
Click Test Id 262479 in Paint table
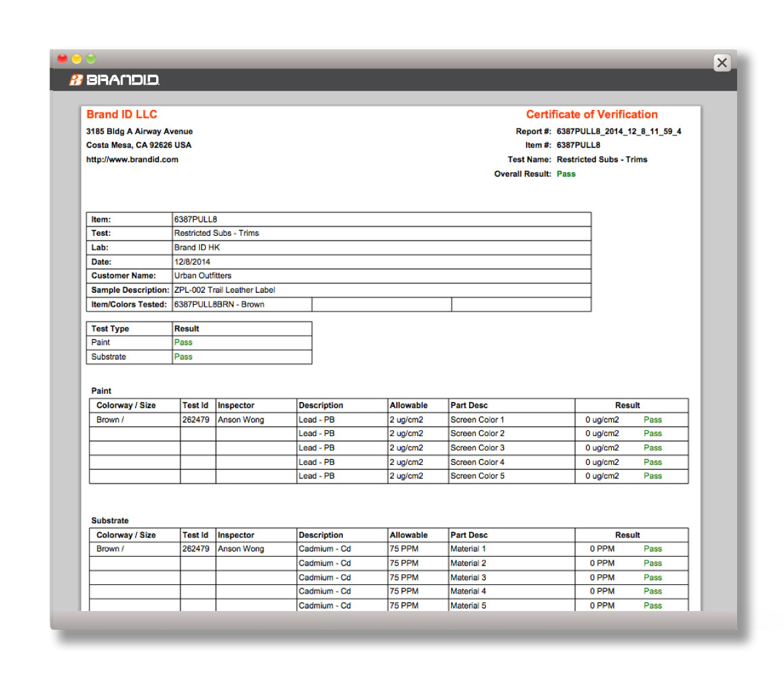coord(196,420)
